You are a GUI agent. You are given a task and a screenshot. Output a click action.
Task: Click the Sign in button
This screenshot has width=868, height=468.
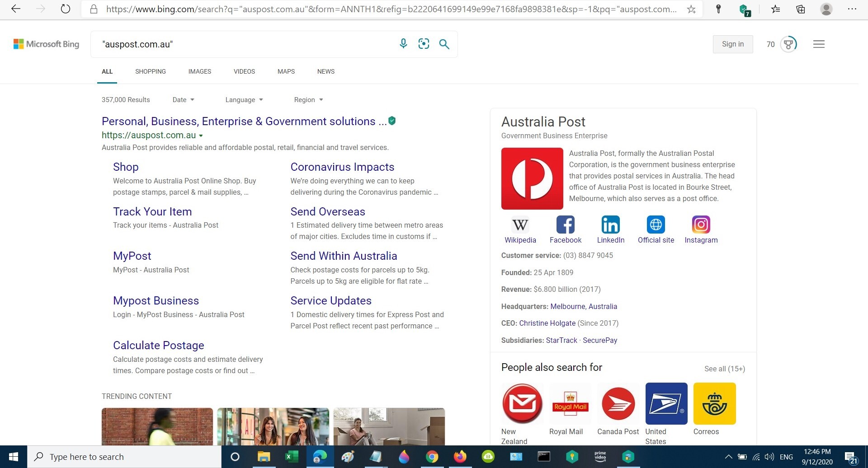(x=733, y=44)
